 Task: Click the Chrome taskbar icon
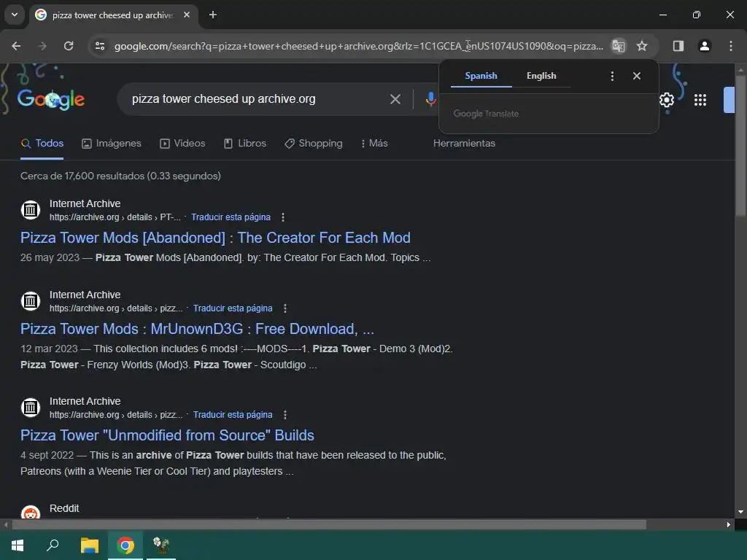[x=125, y=545]
